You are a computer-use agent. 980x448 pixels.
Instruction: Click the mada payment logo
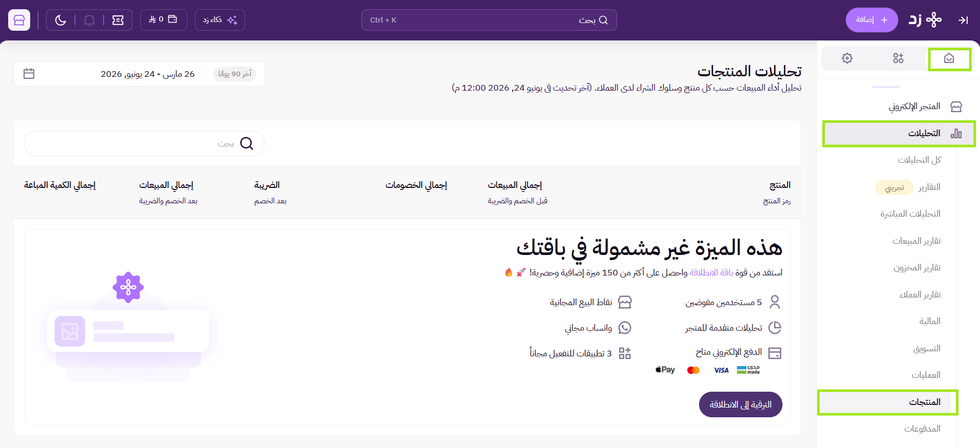[x=748, y=370]
